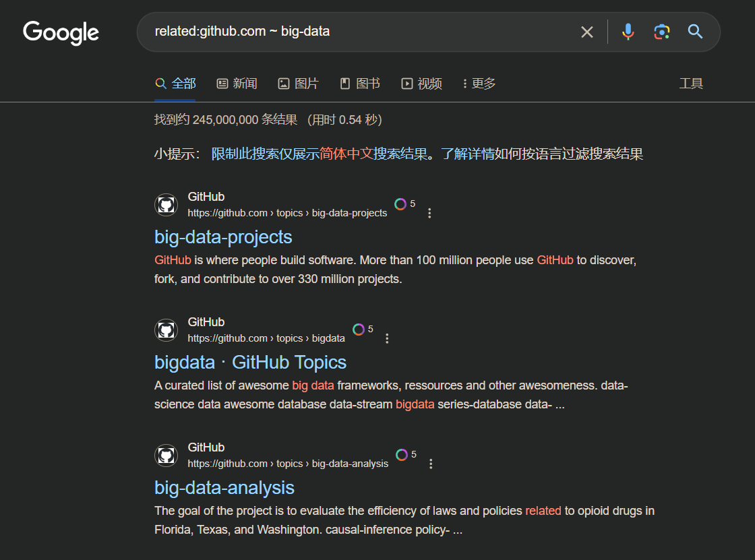The image size is (755, 560).
Task: Clear the search query with X
Action: [587, 32]
